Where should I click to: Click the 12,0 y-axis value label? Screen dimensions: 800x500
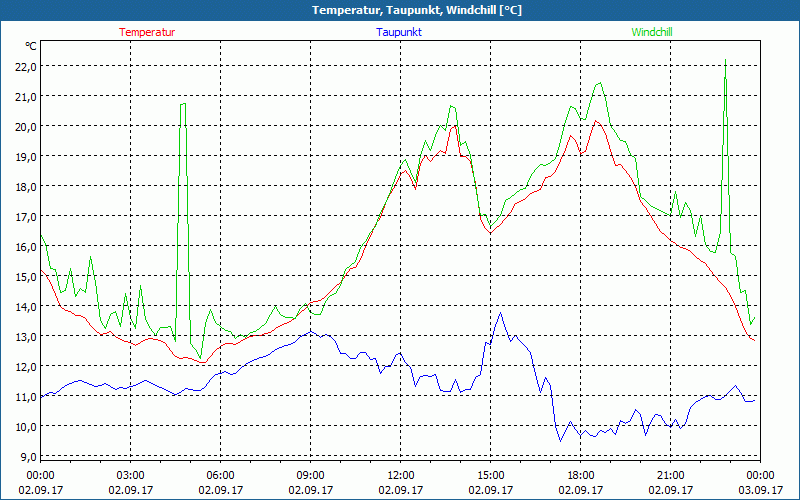coord(24,366)
